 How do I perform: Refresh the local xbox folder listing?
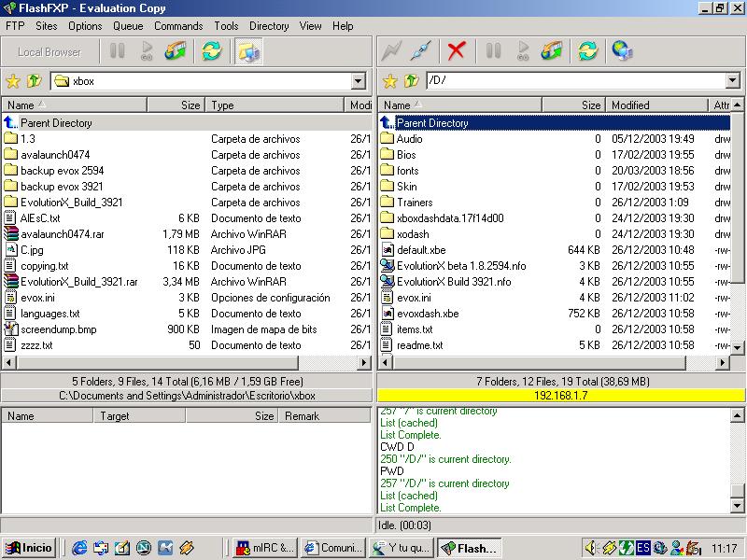point(212,51)
